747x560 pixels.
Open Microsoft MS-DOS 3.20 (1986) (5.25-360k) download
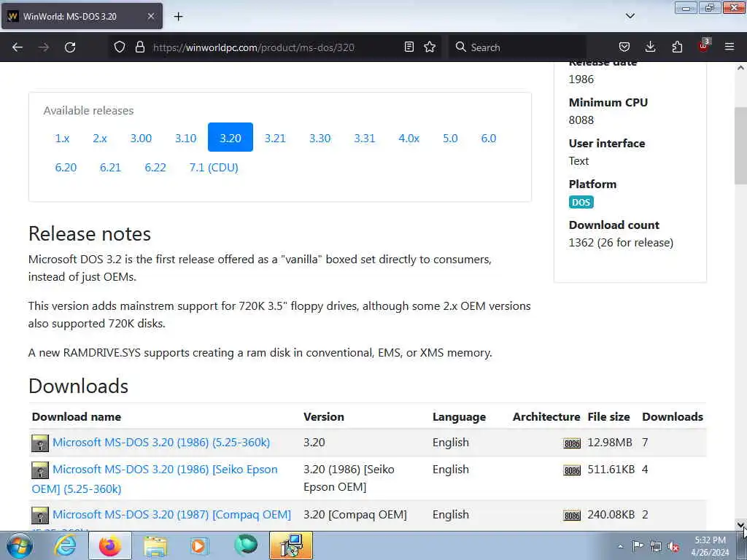coord(161,443)
